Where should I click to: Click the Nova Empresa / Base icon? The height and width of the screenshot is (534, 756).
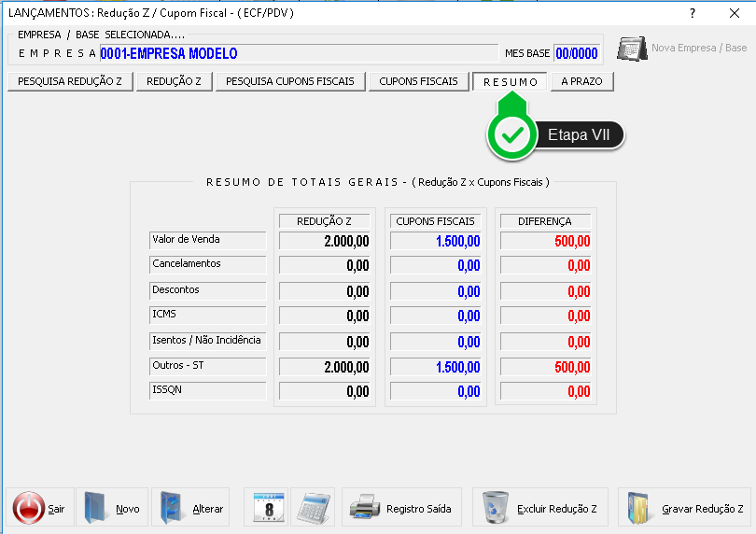point(633,49)
